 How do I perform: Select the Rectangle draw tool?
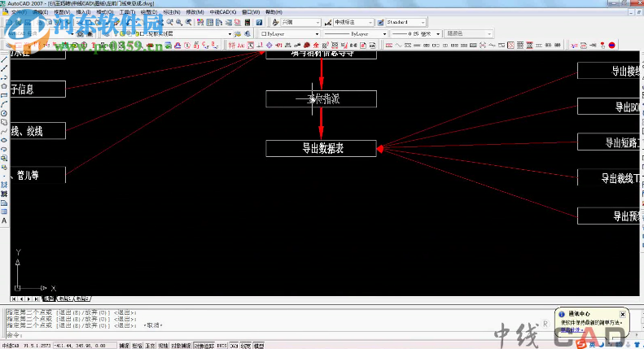(4, 95)
